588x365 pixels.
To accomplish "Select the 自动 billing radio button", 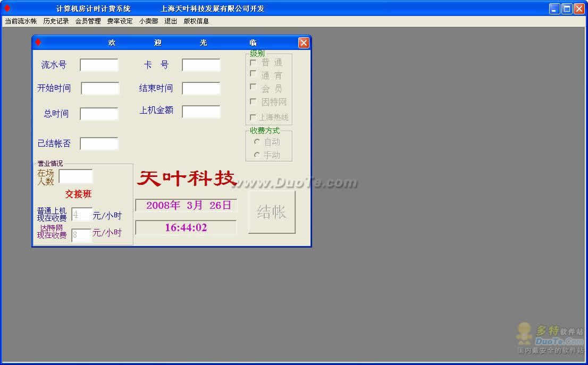I will tap(257, 142).
